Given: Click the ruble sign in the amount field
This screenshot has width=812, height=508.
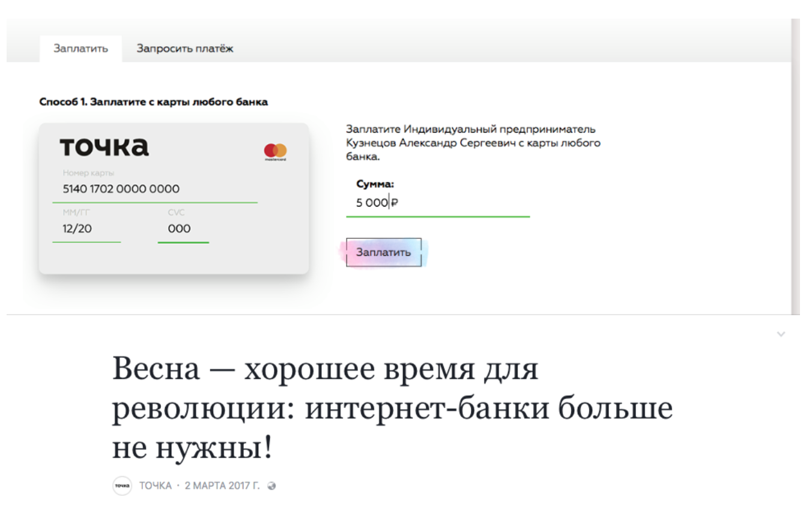Looking at the screenshot, I should point(395,203).
